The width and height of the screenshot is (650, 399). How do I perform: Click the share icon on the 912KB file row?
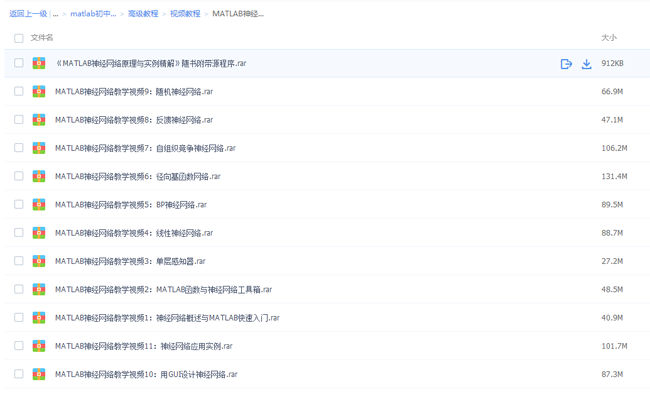click(566, 64)
